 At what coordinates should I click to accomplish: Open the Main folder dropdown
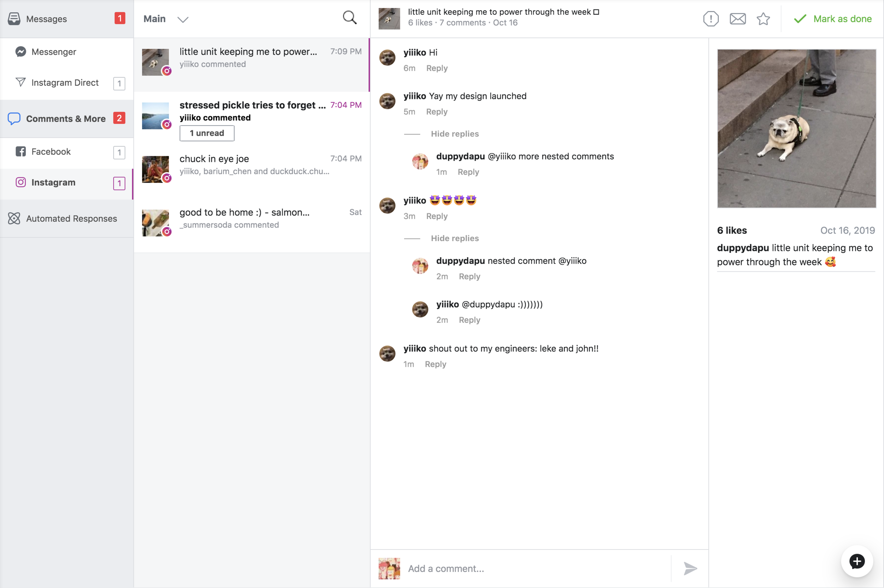166,19
